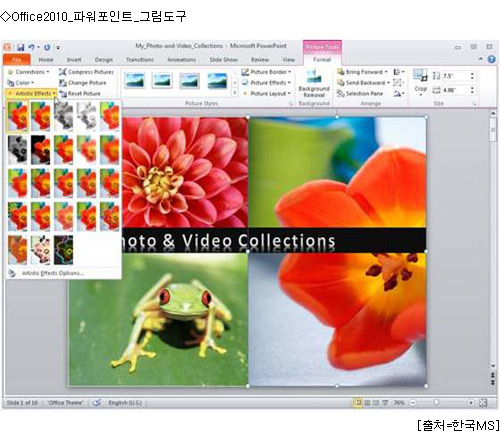This screenshot has width=500, height=443.
Task: Click the Save icon in quick access toolbar
Action: [x=21, y=47]
